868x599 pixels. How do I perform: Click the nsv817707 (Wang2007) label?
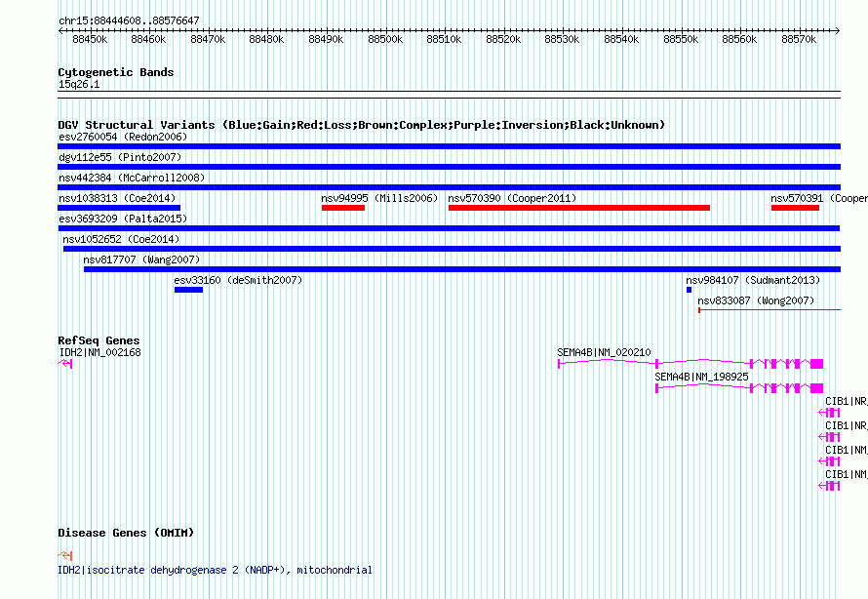coord(141,260)
